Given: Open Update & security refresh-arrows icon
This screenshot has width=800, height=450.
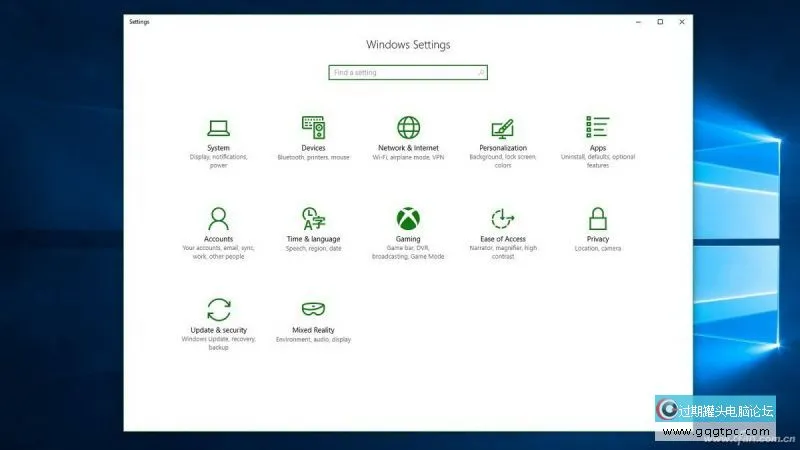Looking at the screenshot, I should pos(218,309).
